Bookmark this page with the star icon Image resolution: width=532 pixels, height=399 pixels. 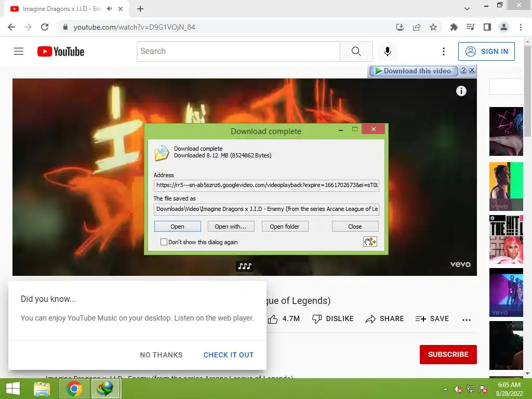[x=433, y=27]
